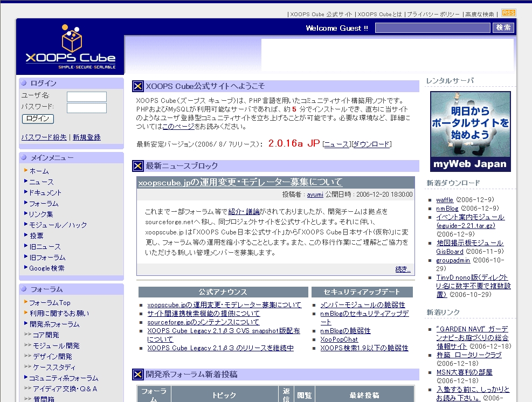The image size is (532, 402).
Task: Open 利用に関するお願い in forum menu
Action: tap(59, 314)
